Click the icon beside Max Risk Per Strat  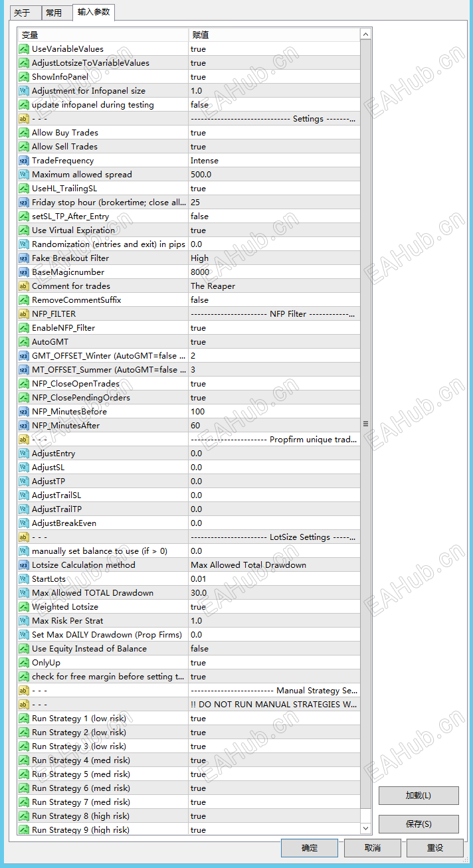point(24,621)
